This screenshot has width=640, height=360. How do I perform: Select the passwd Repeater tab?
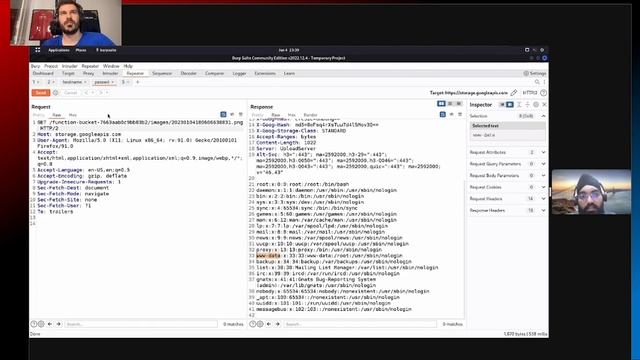[x=102, y=82]
